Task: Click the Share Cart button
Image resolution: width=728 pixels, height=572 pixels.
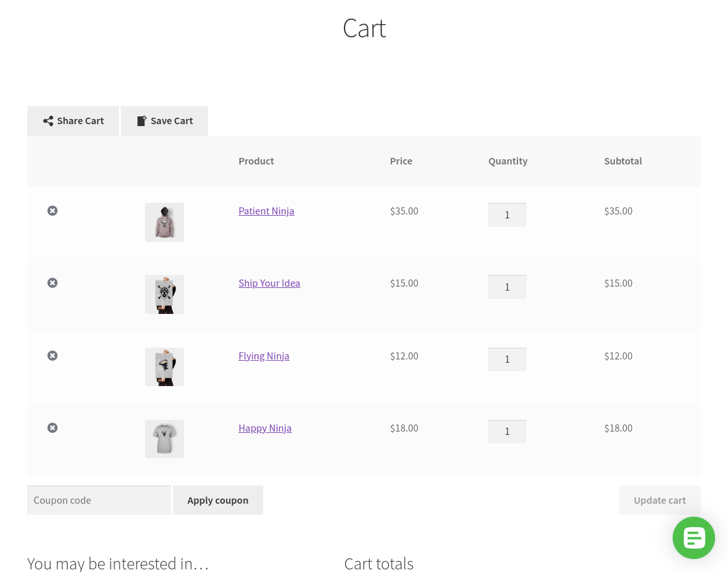Action: click(x=73, y=120)
